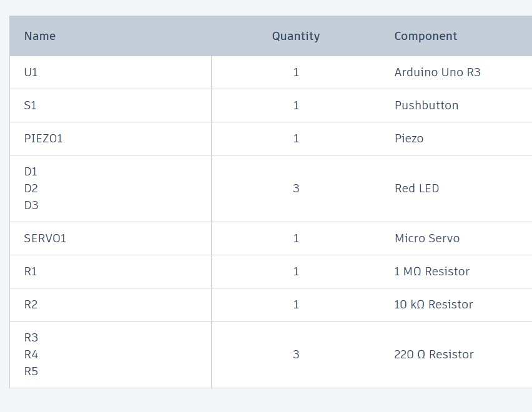The image size is (532, 412).
Task: Click the D2 name entry
Action: click(31, 189)
